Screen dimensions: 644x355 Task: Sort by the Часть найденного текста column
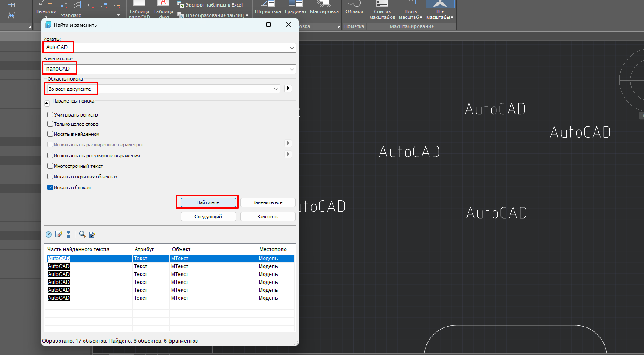88,249
